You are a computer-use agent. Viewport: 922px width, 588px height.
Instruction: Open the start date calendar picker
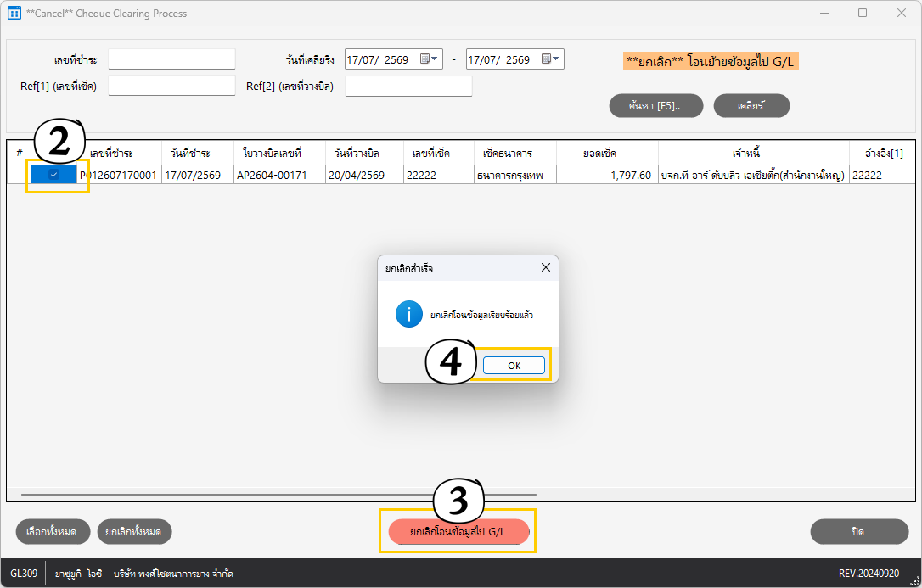pos(429,59)
